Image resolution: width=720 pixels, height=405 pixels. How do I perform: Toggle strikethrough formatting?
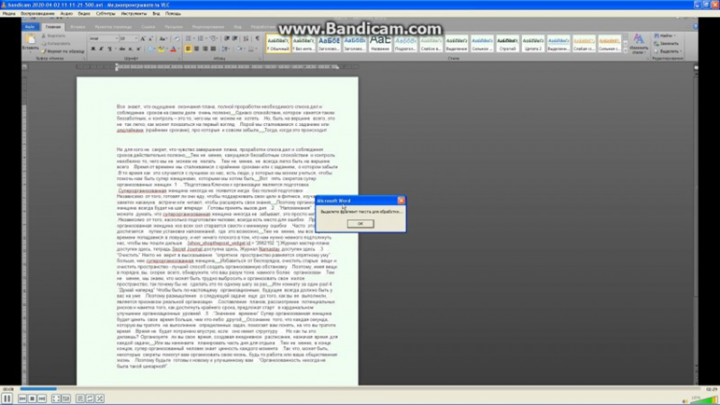coord(122,49)
